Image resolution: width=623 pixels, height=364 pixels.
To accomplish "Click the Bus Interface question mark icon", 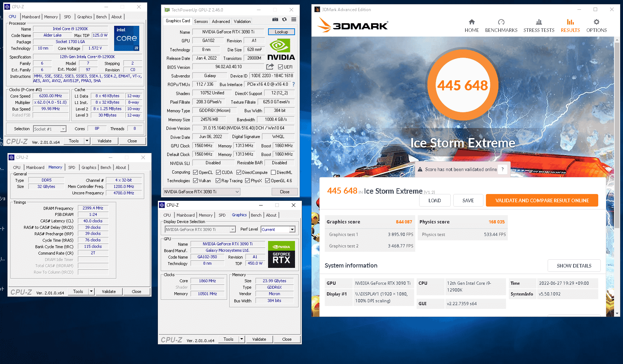I will 294,84.
